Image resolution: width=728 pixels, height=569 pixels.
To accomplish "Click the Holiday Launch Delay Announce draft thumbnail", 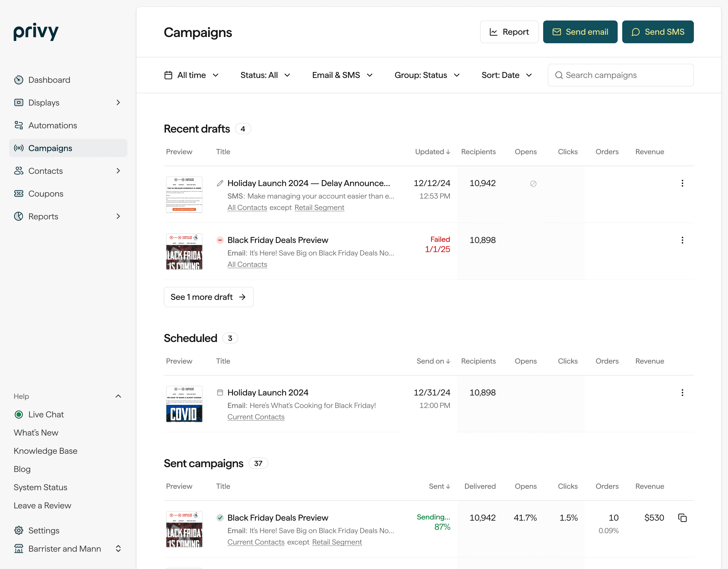I will pyautogui.click(x=184, y=194).
